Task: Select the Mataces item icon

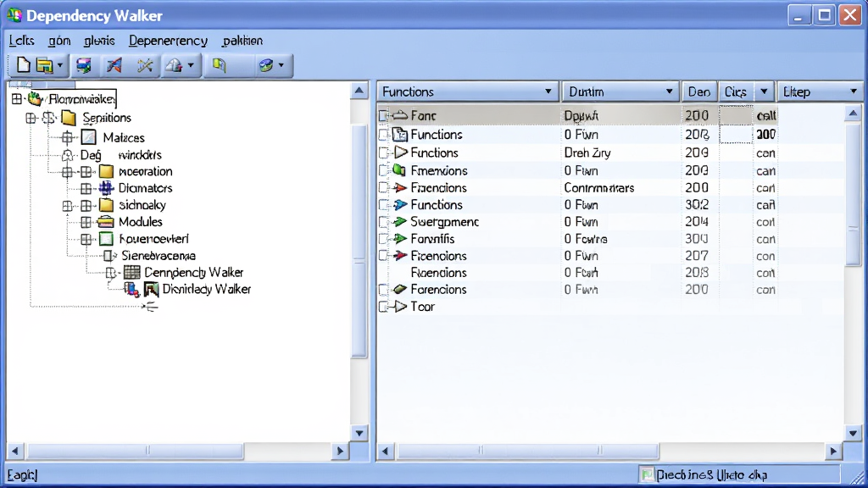Action: click(x=88, y=137)
